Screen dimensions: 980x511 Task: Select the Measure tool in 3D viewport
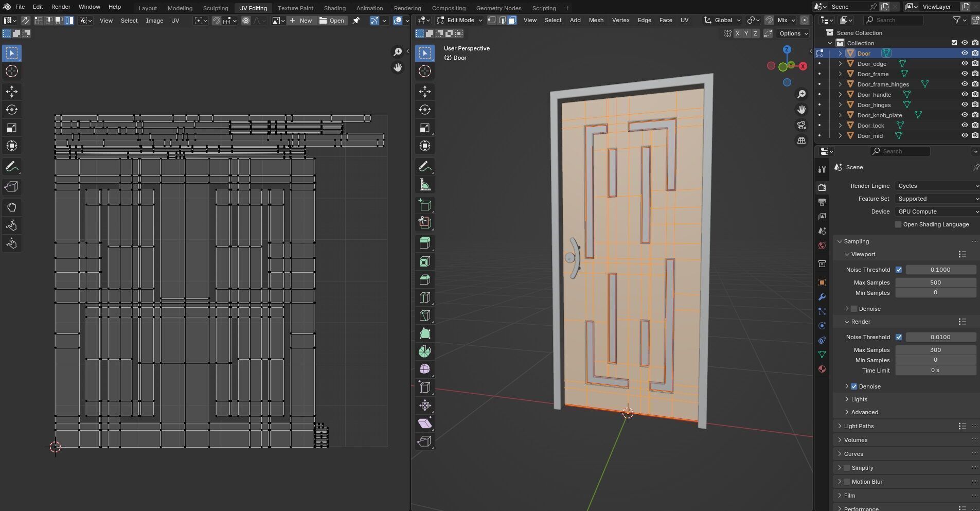pos(425,185)
